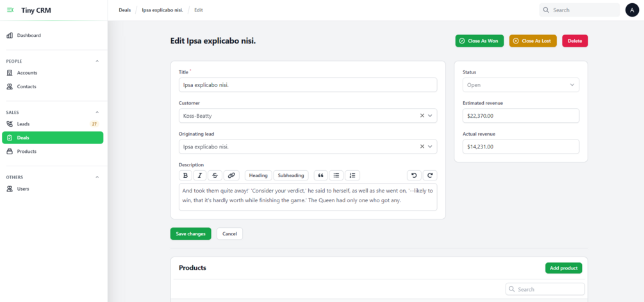This screenshot has height=302, width=644.
Task: Cancel editing the deal
Action: point(229,234)
